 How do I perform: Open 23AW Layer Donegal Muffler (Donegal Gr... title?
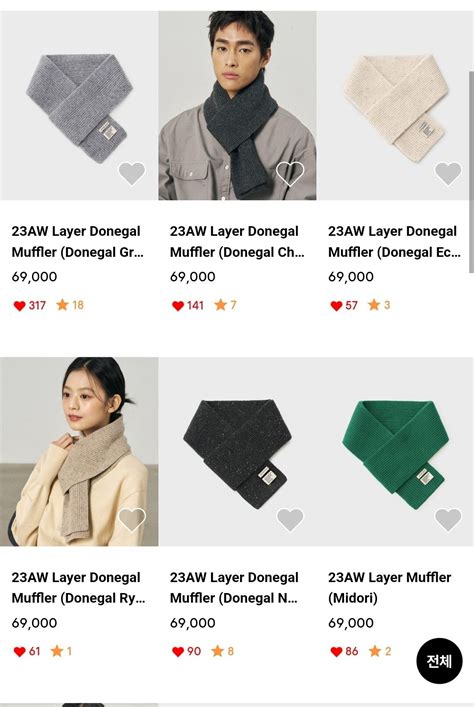[x=78, y=242]
